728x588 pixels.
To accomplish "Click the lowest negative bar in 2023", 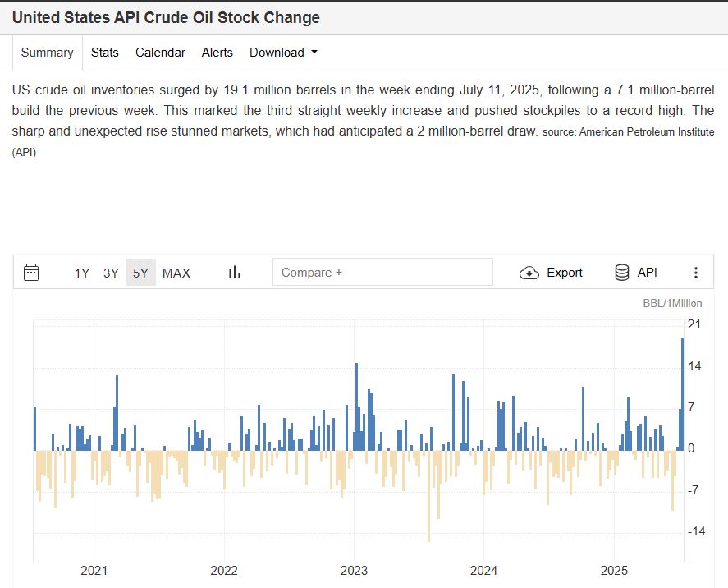I will point(428,495).
